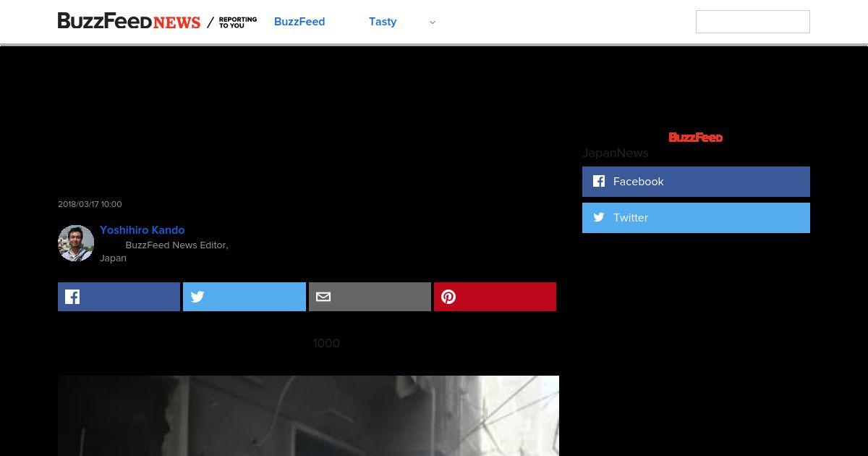Click the search input field
Screen dimensions: 868x456
click(x=752, y=22)
